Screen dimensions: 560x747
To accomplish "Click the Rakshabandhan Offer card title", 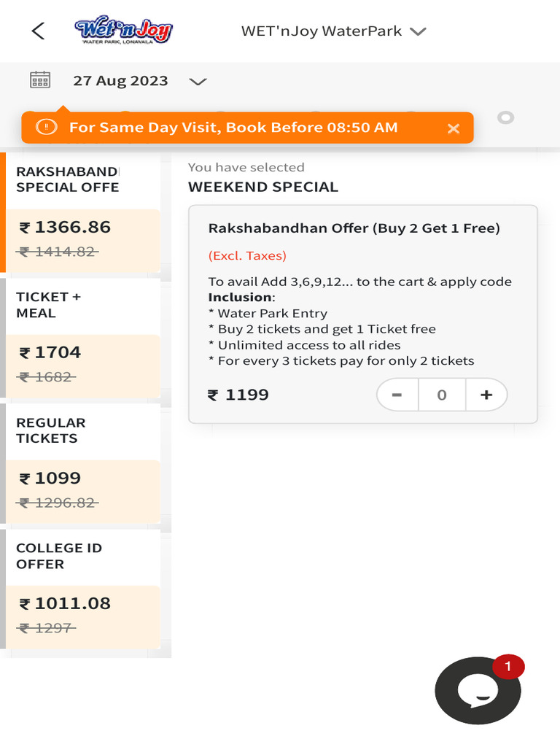I will [354, 228].
